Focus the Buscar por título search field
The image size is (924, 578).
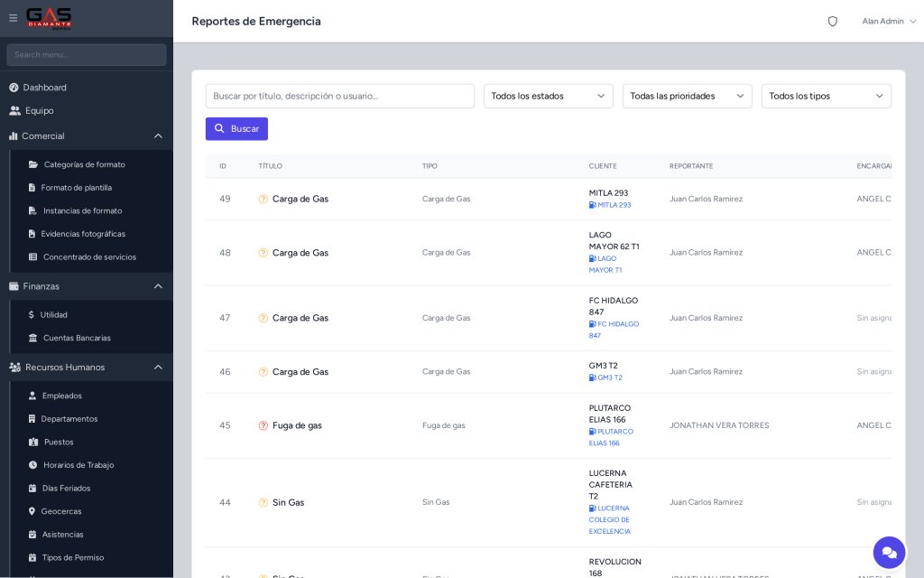[339, 96]
